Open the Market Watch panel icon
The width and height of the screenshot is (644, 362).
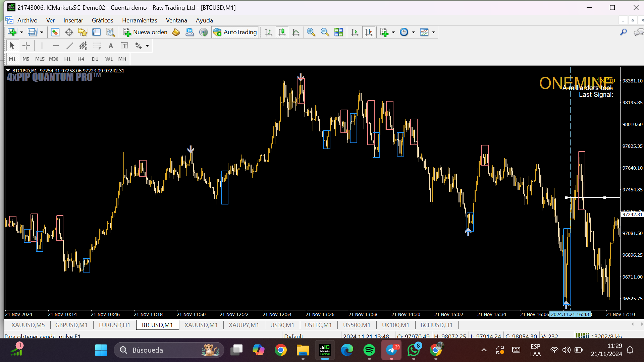coord(55,32)
